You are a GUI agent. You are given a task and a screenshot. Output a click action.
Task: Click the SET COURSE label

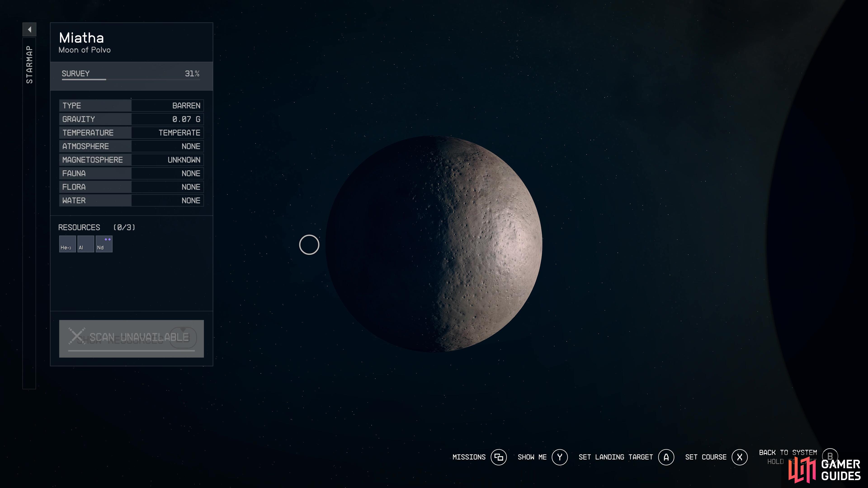tap(706, 457)
